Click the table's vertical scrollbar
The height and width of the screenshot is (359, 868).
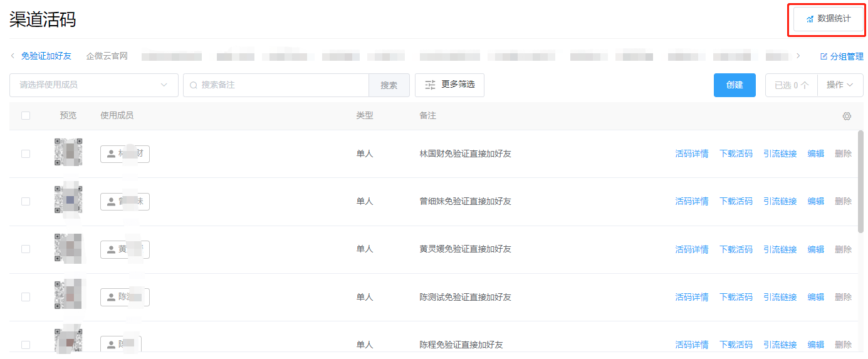click(x=860, y=182)
